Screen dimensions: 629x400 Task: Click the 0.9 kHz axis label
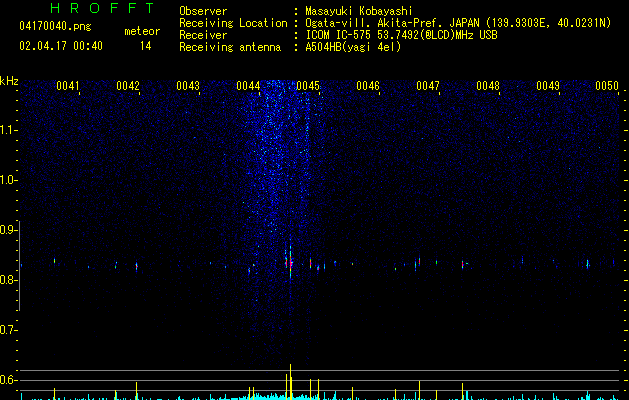[x=7, y=230]
